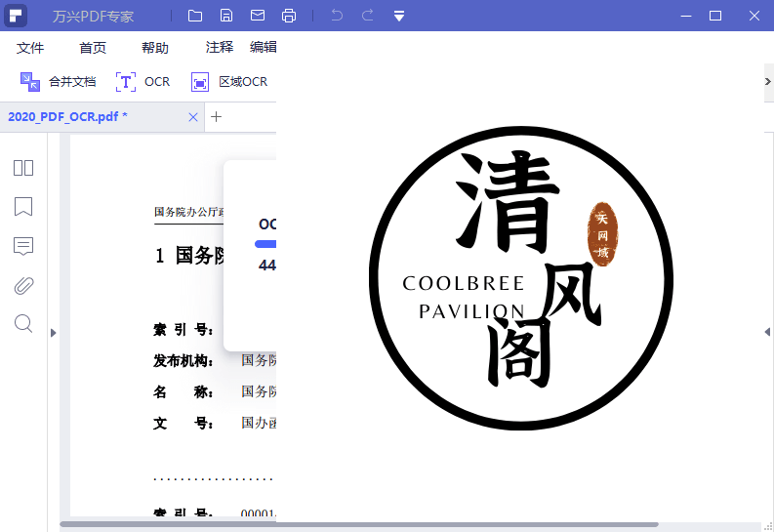Open the page thumbnails panel icon
Viewport: 774px width, 532px height.
23,168
